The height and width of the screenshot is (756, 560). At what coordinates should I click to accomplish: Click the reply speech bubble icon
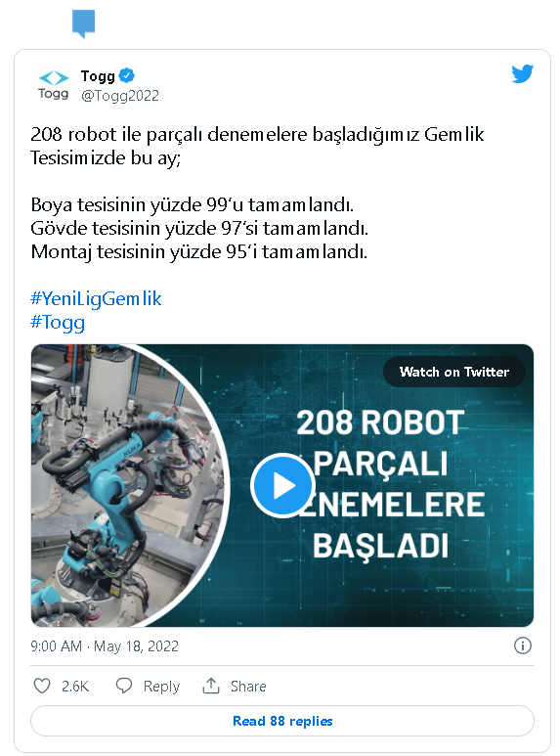tap(124, 686)
